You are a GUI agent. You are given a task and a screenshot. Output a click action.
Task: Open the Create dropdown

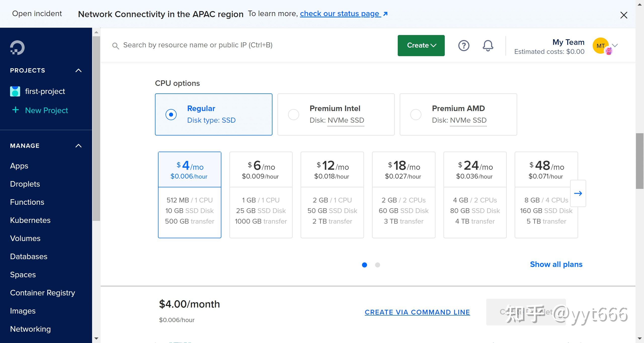pyautogui.click(x=421, y=45)
